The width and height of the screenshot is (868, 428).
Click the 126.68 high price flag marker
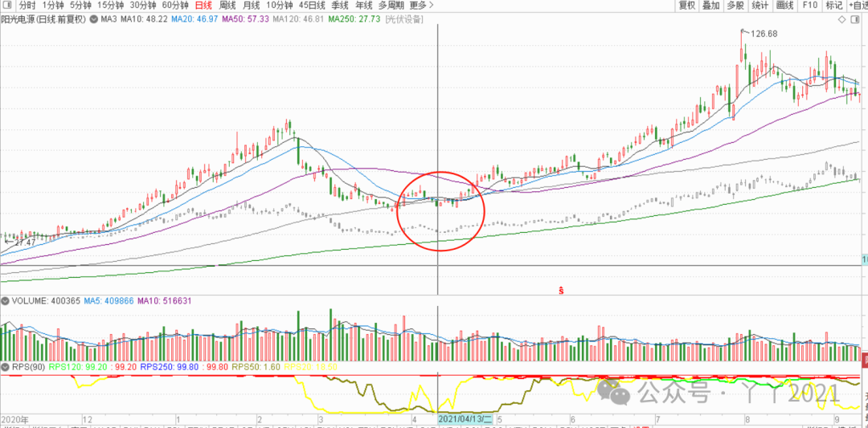tap(762, 34)
